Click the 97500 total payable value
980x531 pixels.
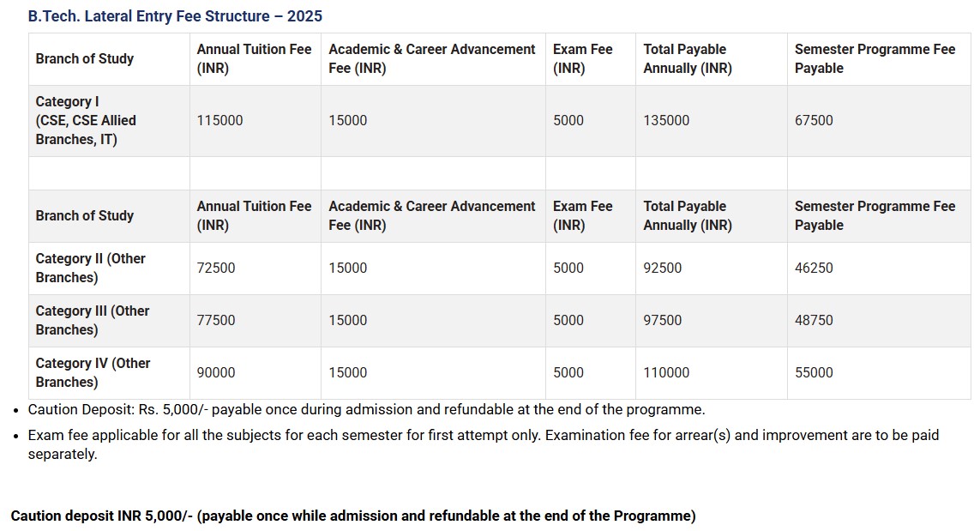point(663,320)
